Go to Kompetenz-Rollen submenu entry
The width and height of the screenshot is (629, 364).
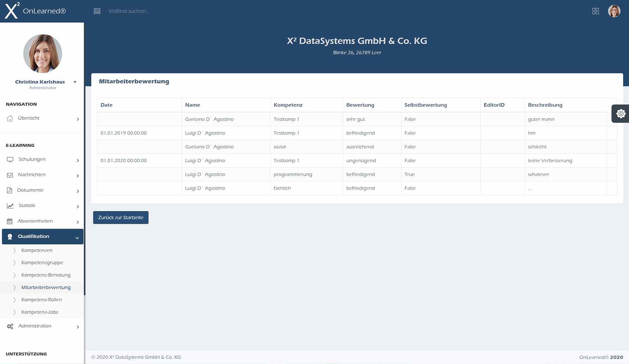[42, 300]
